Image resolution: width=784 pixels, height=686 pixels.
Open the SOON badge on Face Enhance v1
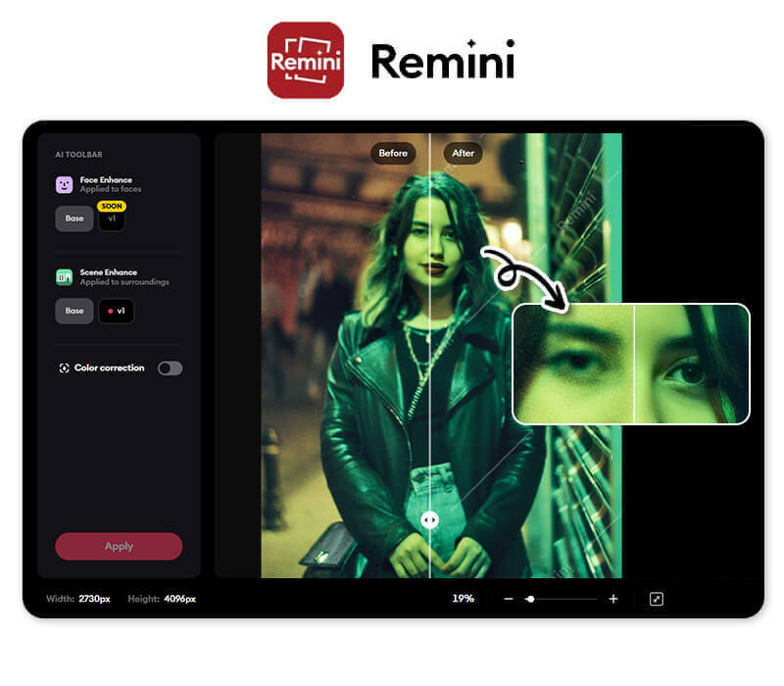point(111,206)
